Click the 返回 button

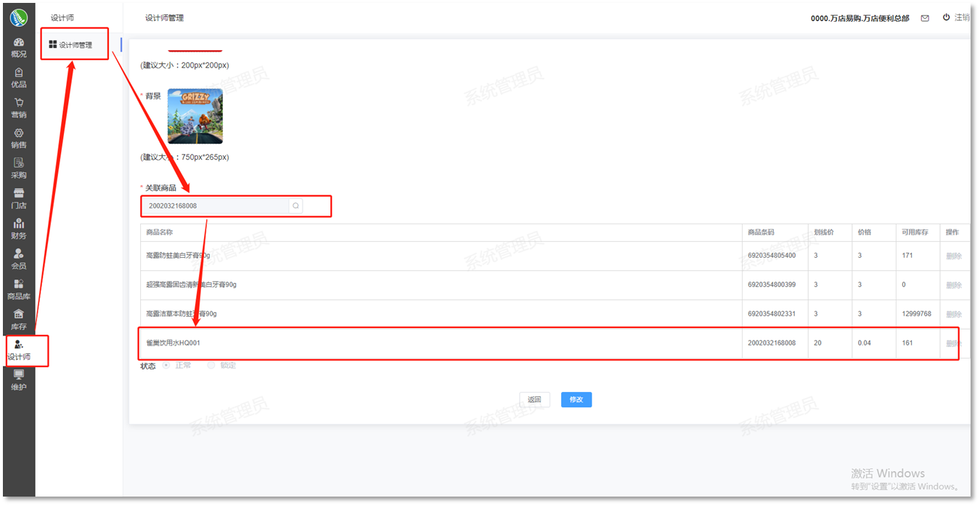[x=534, y=399]
